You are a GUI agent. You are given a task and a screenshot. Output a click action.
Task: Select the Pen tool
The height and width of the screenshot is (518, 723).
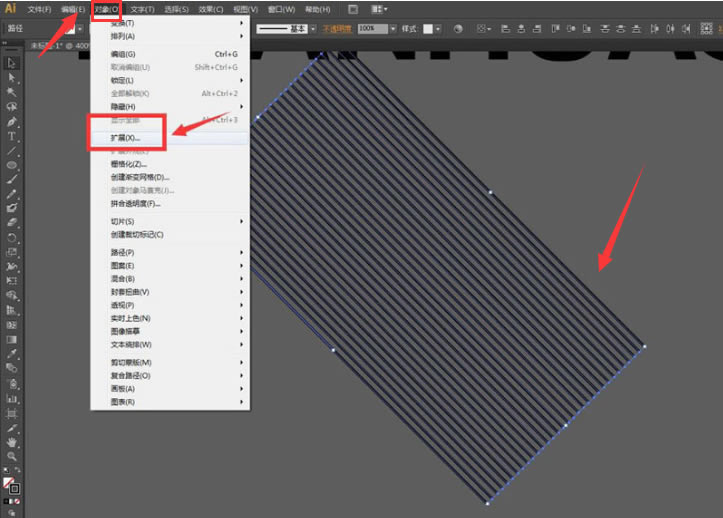pyautogui.click(x=12, y=122)
